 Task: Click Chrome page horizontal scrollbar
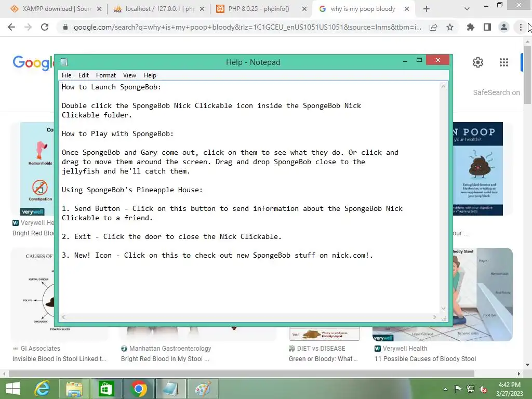(241, 374)
